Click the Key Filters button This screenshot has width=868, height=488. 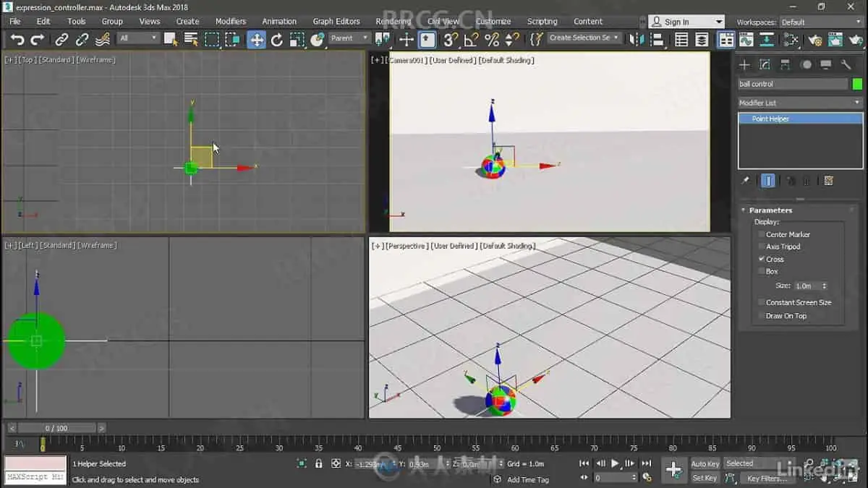(x=767, y=479)
